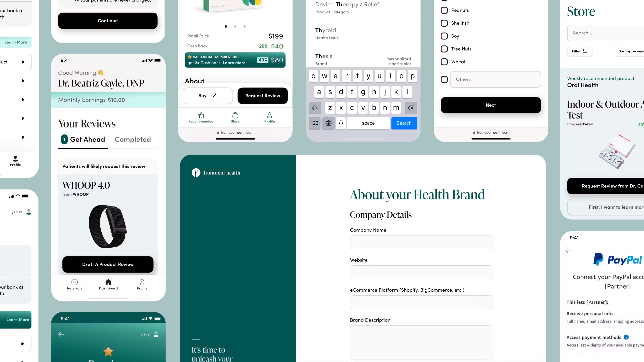Toggle the Peanuts allergy checkbox
Screen dimensions: 644x362
pyautogui.click(x=444, y=10)
